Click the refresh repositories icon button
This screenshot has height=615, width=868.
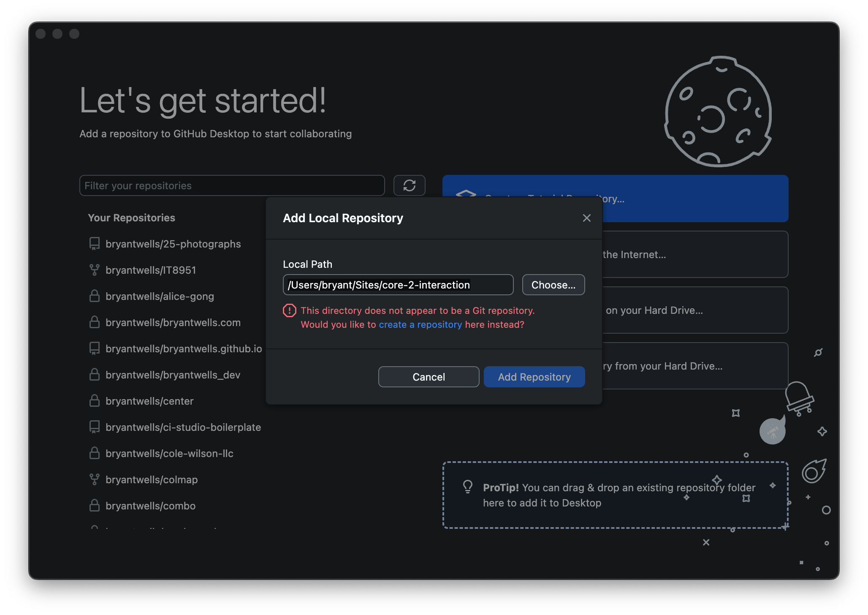click(409, 185)
